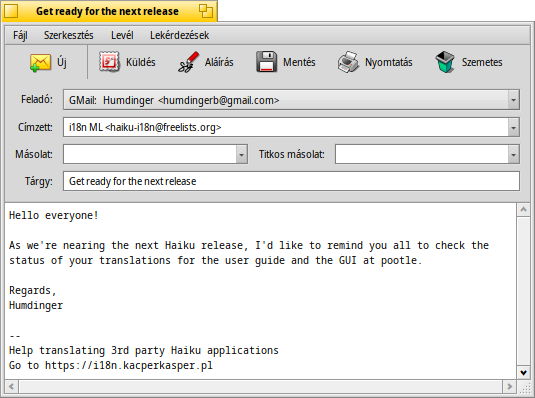This screenshot has width=535, height=398.
Task: Click the Mentés floppy disk icon
Action: [x=266, y=62]
